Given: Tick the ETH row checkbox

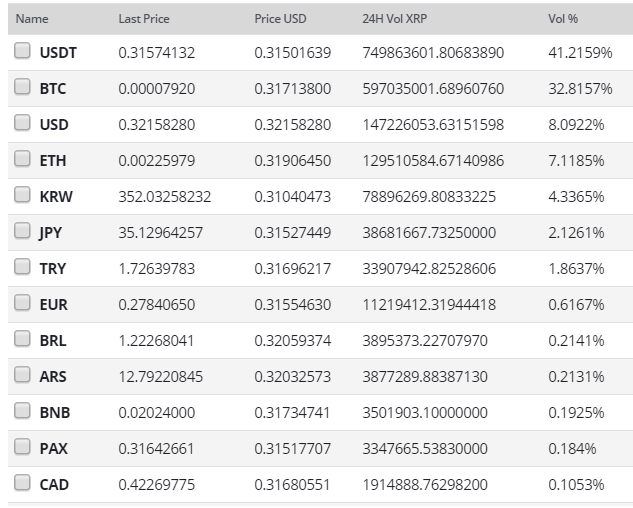Looking at the screenshot, I should (x=22, y=159).
